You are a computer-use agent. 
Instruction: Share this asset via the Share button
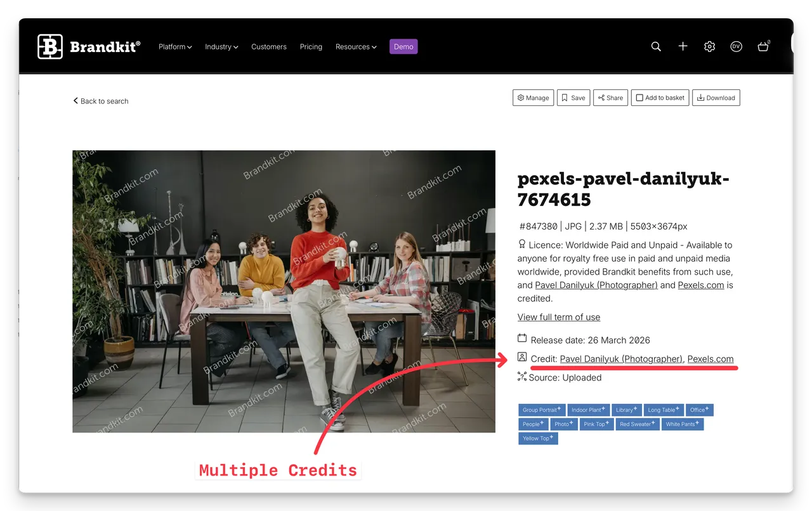(x=610, y=98)
